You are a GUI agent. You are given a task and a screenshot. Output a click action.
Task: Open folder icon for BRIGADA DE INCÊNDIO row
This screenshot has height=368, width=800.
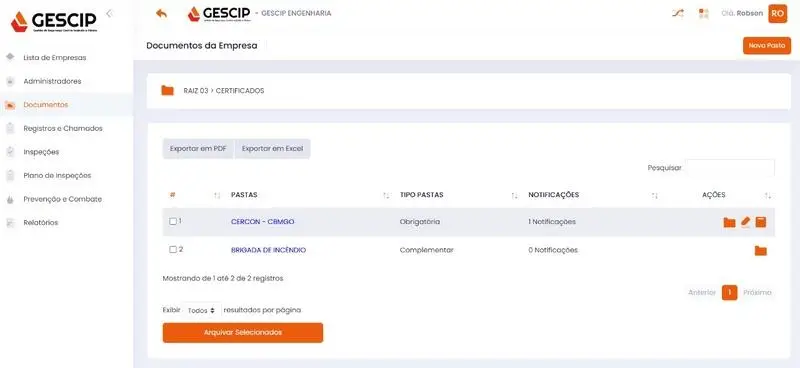(761, 251)
